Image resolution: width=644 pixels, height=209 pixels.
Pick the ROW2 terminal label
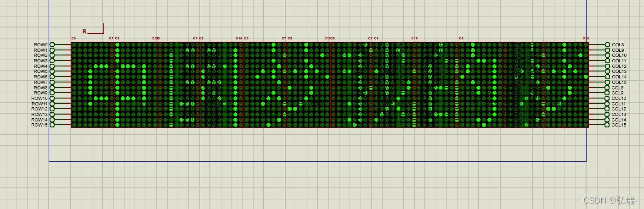click(x=40, y=55)
